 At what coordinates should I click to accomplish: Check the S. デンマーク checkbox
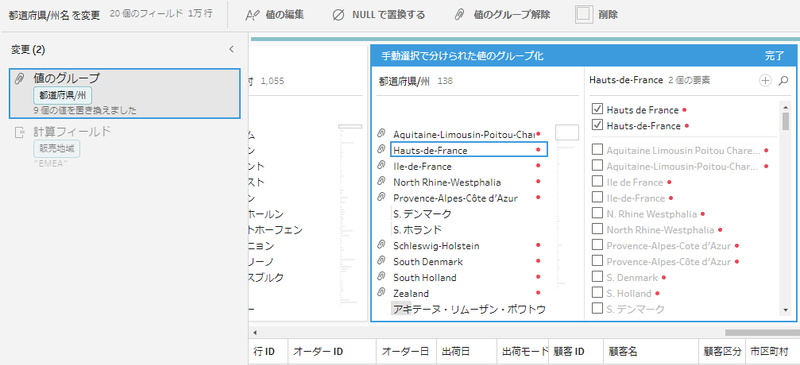click(x=597, y=308)
